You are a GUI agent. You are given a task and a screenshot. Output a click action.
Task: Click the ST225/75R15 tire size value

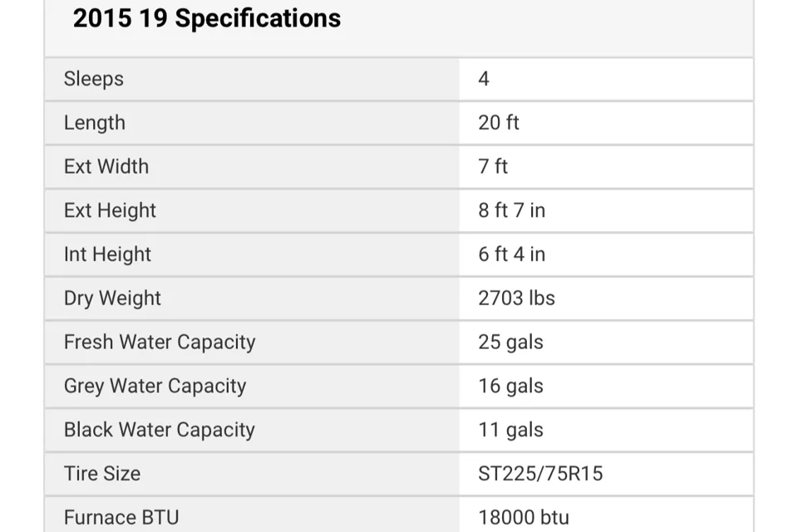click(x=540, y=474)
